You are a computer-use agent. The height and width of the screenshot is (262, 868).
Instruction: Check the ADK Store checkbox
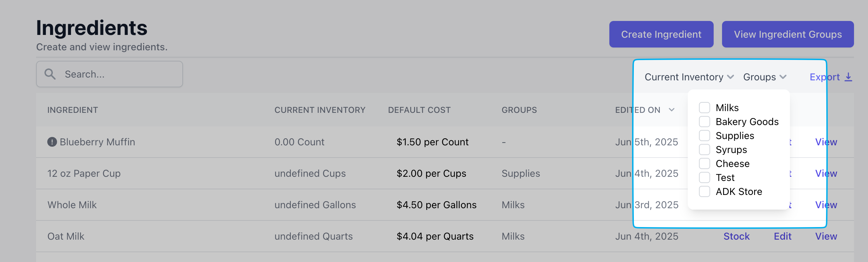pyautogui.click(x=705, y=191)
